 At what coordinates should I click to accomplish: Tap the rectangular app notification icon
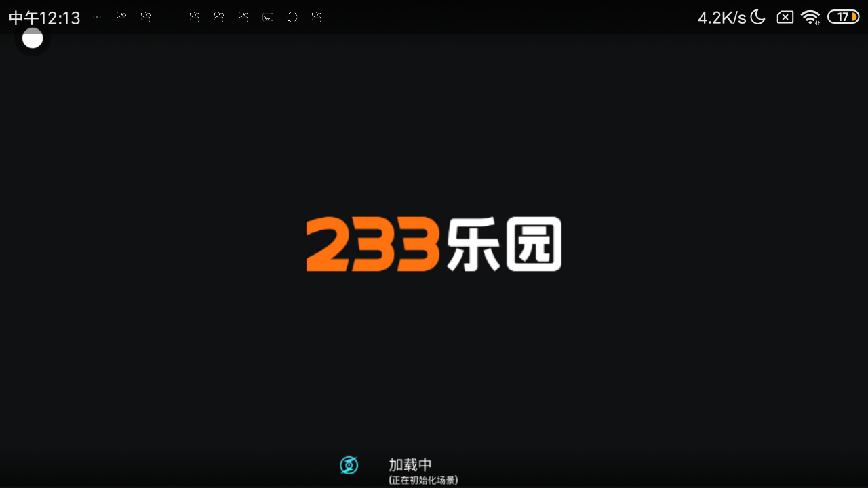pyautogui.click(x=268, y=17)
